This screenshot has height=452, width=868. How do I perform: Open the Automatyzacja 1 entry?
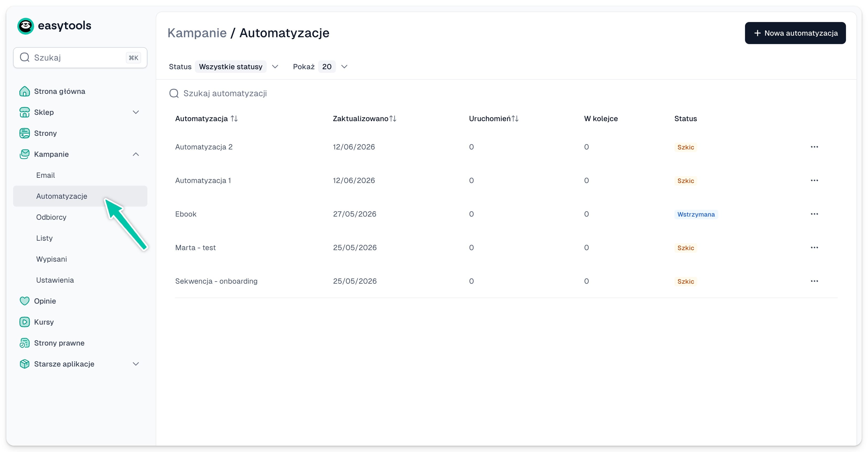(203, 181)
